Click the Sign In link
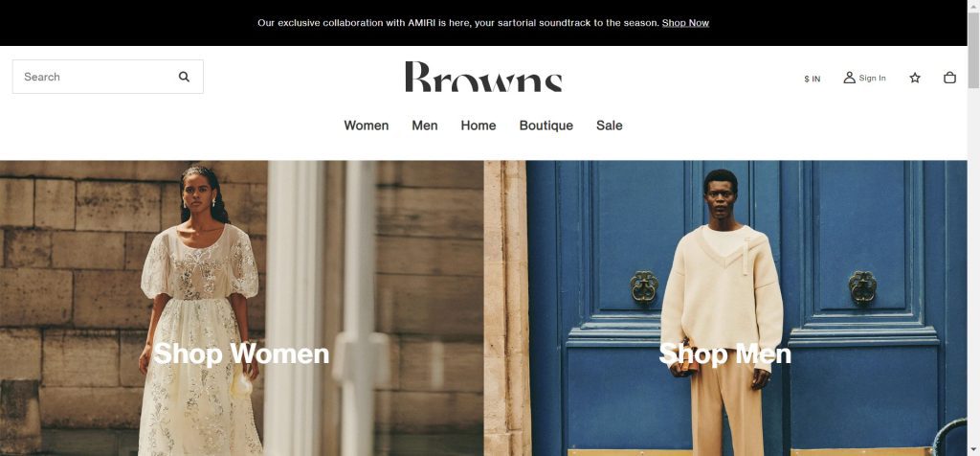The image size is (980, 456). click(872, 79)
